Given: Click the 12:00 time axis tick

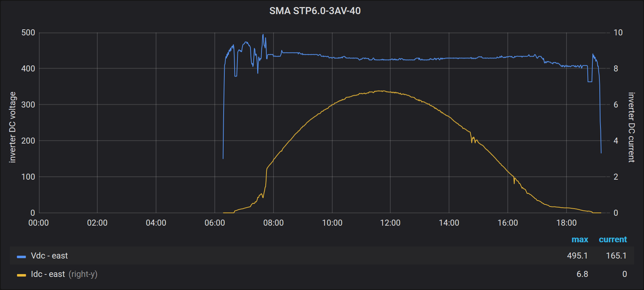Looking at the screenshot, I should [x=390, y=223].
